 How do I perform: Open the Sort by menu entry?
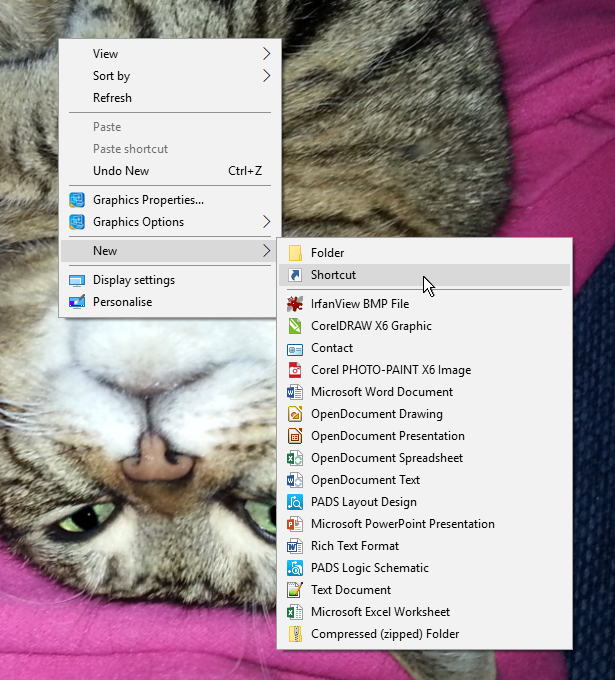click(x=170, y=76)
